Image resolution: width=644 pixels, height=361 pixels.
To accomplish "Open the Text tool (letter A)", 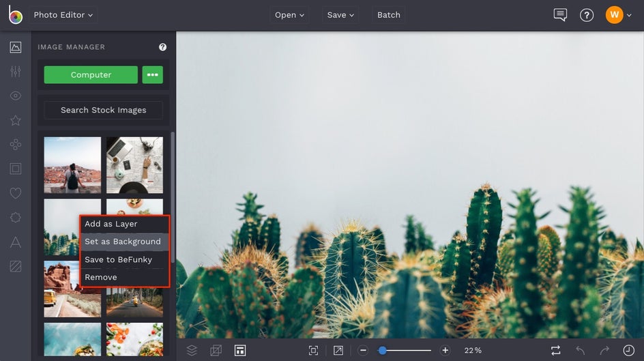I will (15, 242).
